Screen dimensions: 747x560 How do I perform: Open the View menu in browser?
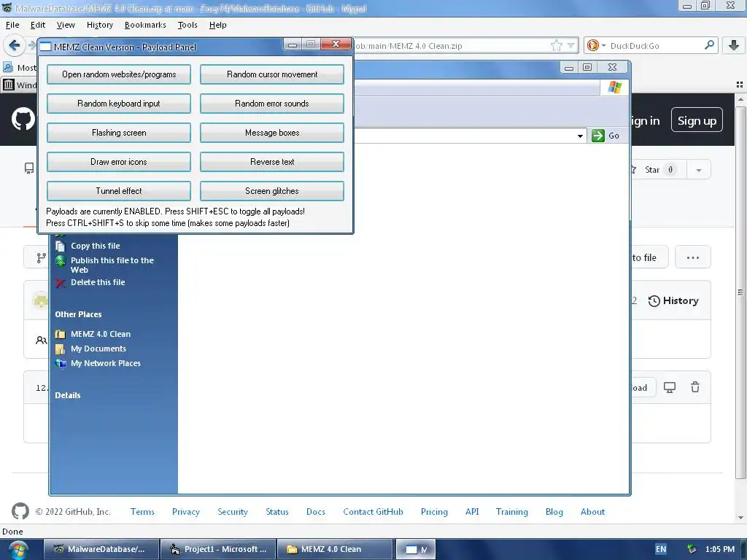coord(65,25)
